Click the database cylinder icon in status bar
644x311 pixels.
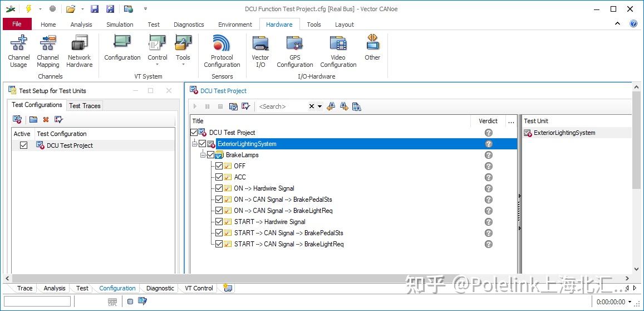coord(130,302)
